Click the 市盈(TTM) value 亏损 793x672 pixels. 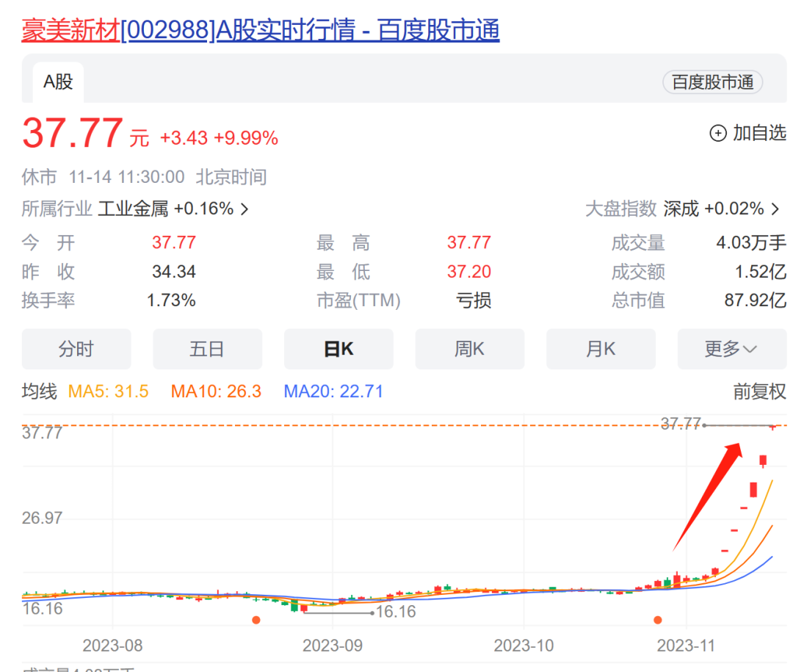point(474,300)
